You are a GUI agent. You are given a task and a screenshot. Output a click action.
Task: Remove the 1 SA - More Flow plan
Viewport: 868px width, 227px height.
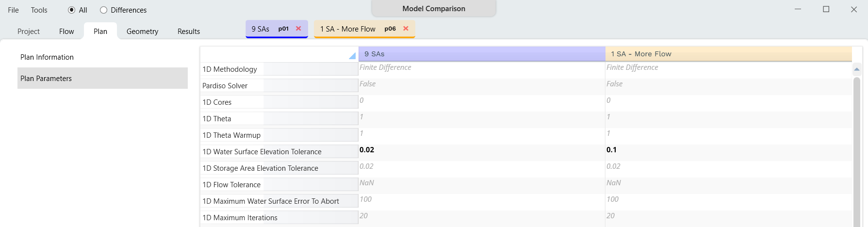[x=406, y=29]
